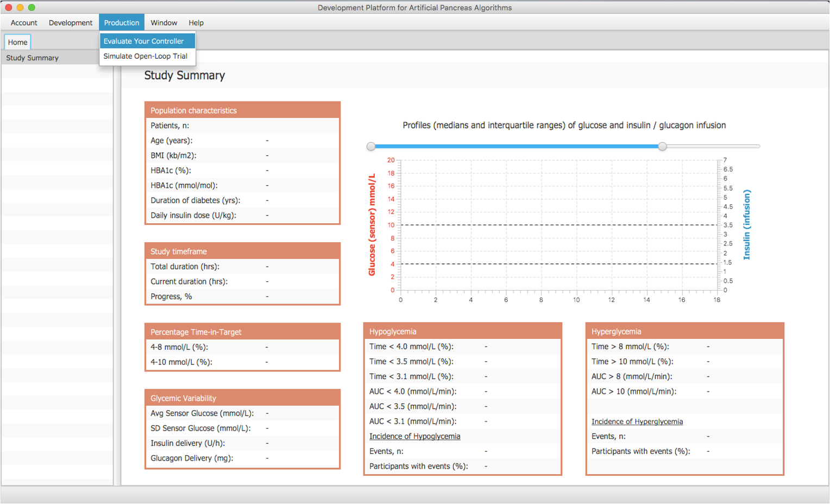
Task: Open the Incidence of Hyperglycemia link
Action: [637, 421]
